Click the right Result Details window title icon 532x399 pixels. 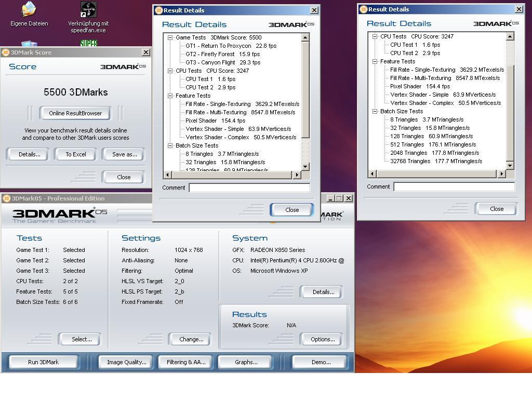(363, 9)
